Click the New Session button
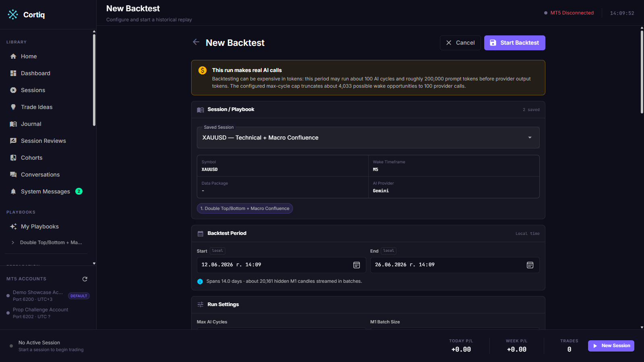The image size is (644, 362). [611, 346]
